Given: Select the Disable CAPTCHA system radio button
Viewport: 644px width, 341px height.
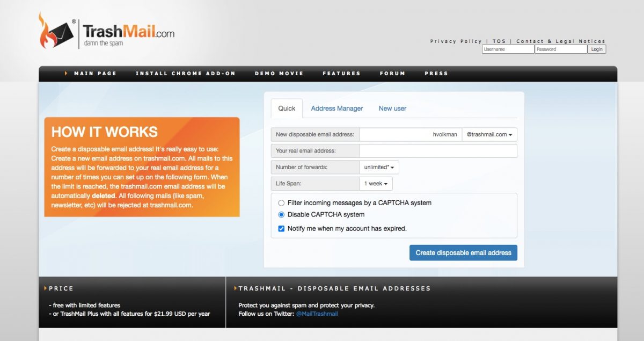Looking at the screenshot, I should click(x=281, y=215).
